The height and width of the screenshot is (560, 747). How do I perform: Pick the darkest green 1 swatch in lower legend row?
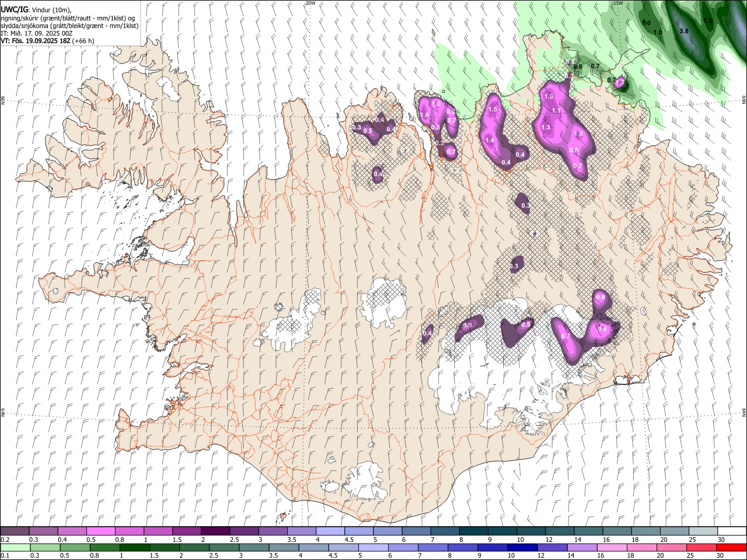(x=134, y=548)
